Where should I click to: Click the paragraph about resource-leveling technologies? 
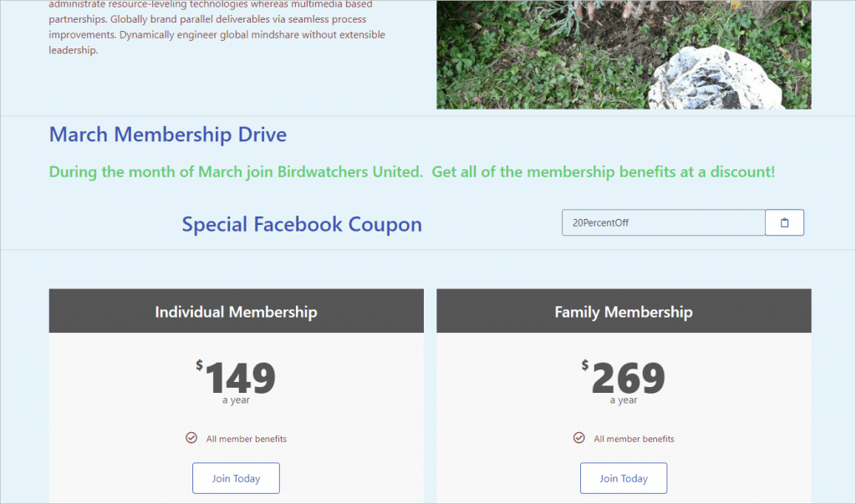[x=217, y=28]
